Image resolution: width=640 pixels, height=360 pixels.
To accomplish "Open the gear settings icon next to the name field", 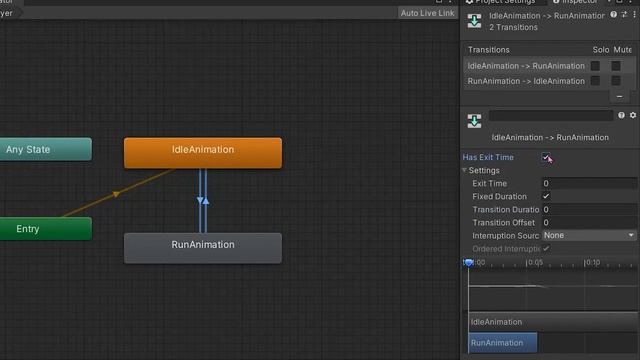I will click(633, 116).
